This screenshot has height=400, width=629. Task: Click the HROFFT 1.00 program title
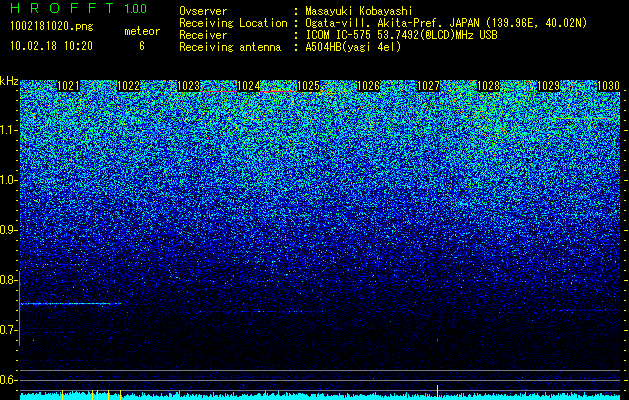pos(79,8)
